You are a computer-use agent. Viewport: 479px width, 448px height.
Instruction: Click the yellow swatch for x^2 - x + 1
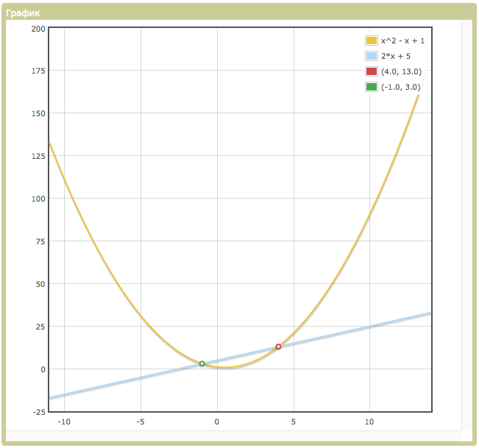[x=372, y=40]
